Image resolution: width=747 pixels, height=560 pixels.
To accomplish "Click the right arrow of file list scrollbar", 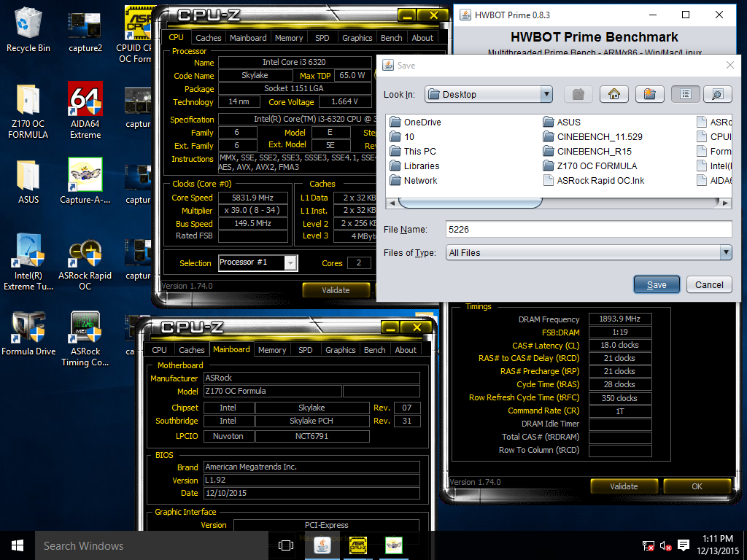I will coord(725,203).
